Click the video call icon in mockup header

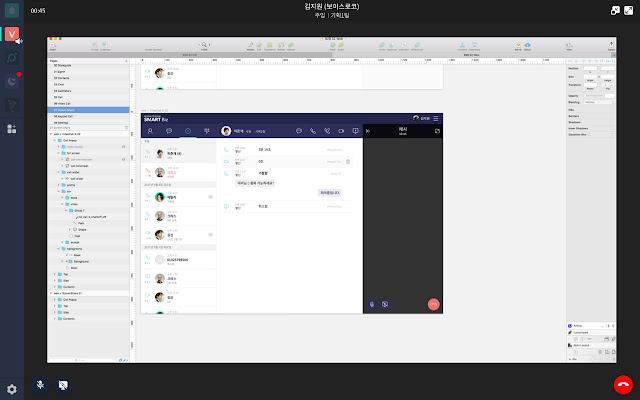point(341,131)
